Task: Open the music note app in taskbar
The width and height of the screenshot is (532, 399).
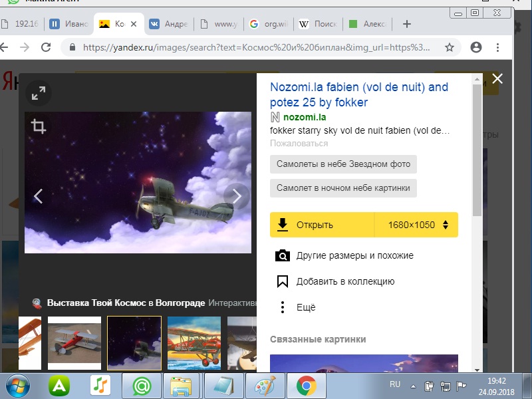Action: 100,386
